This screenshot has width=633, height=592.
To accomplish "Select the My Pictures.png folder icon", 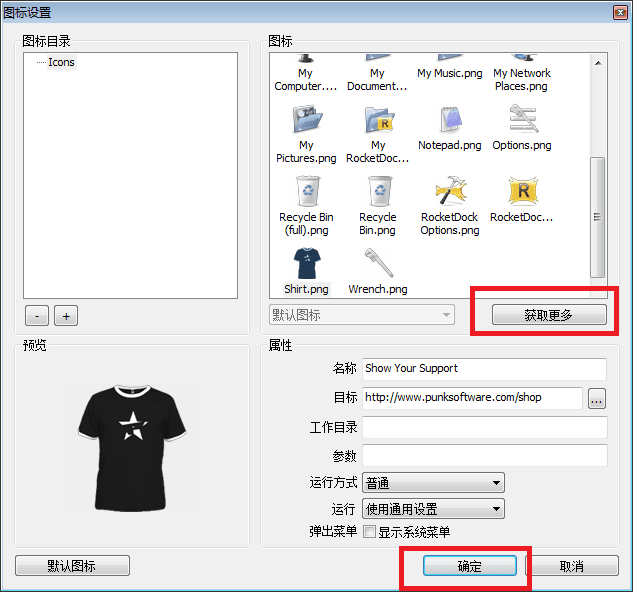I will coord(307,119).
